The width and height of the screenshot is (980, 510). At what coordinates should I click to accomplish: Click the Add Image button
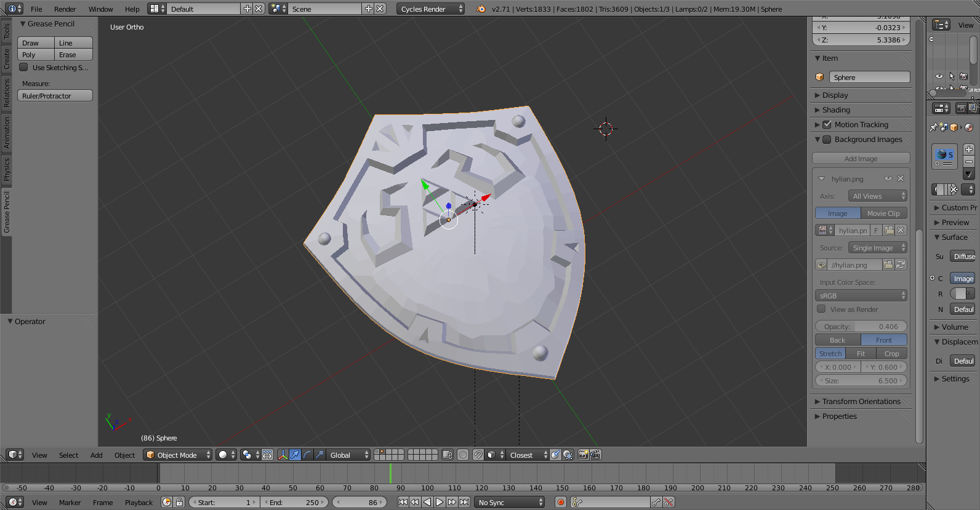click(861, 158)
